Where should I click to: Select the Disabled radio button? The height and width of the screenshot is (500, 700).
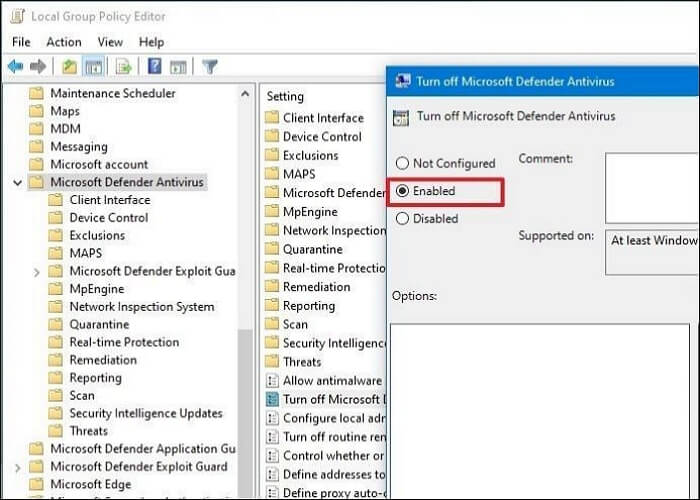[403, 218]
